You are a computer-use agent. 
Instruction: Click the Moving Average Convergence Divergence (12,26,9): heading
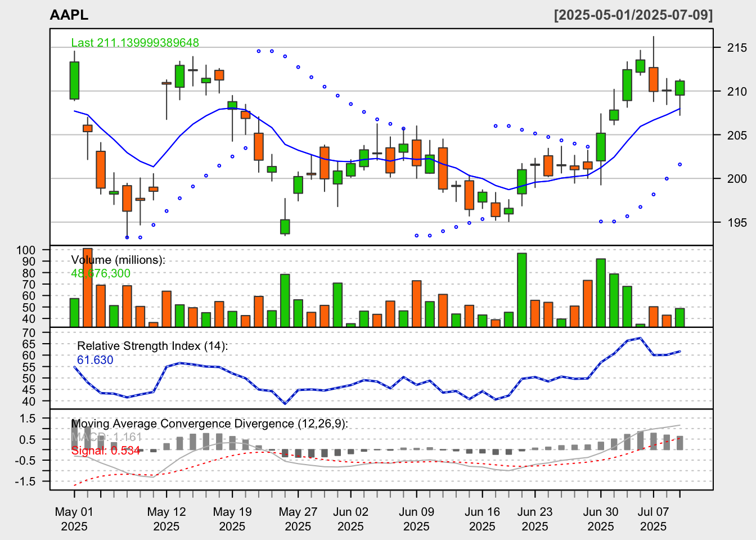(x=210, y=424)
